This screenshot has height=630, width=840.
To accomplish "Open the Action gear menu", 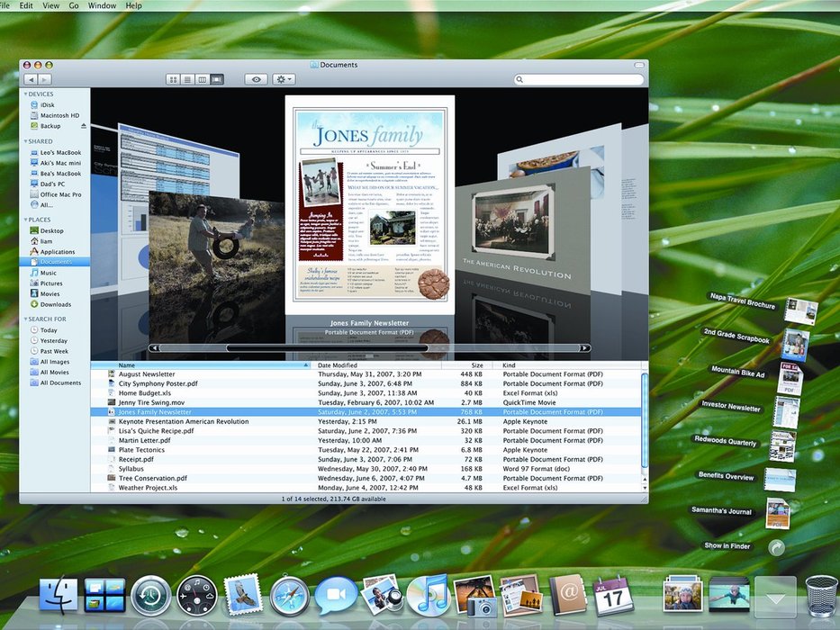I will pos(284,79).
